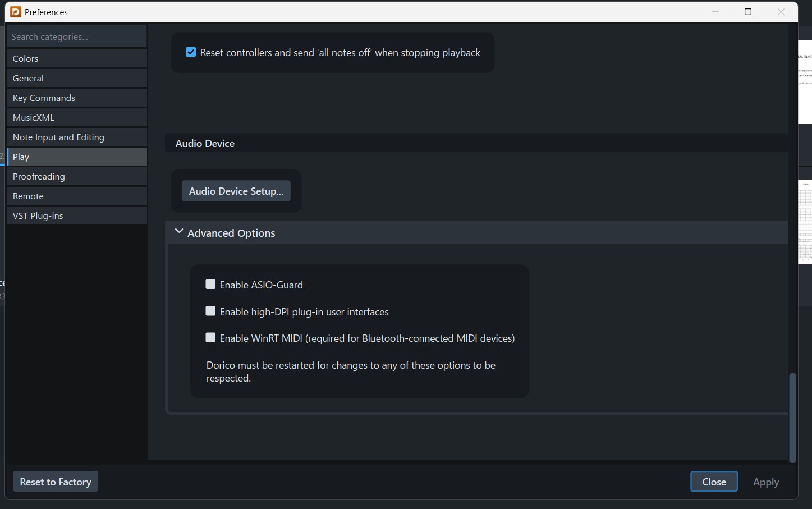Enable ASIO-Guard checkbox

(210, 285)
